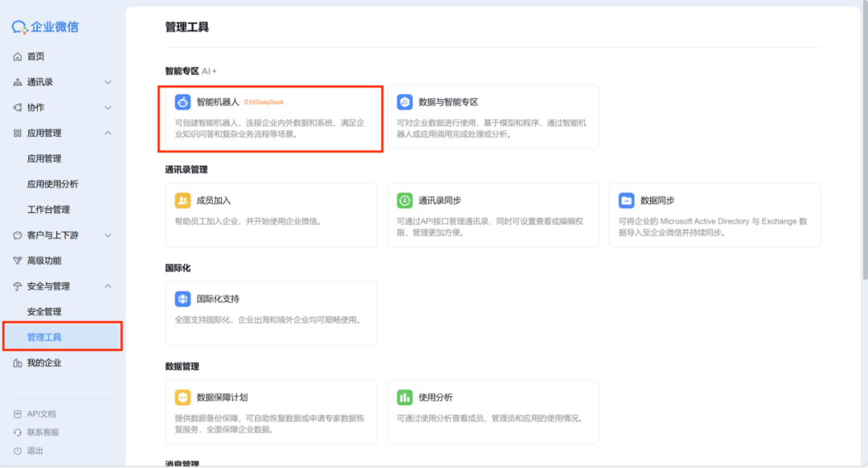Click the 数据管理 section heading
Viewport: 868px width, 468px height.
pos(182,367)
